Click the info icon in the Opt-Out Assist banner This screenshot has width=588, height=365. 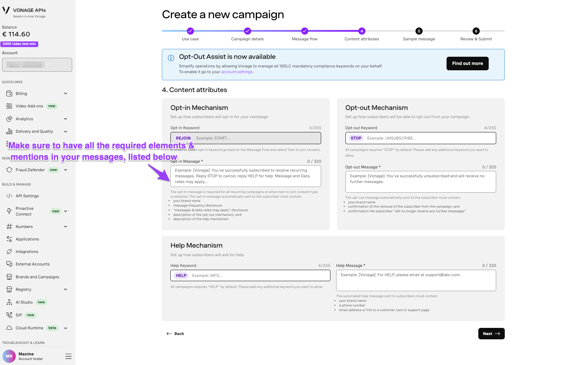pos(171,58)
